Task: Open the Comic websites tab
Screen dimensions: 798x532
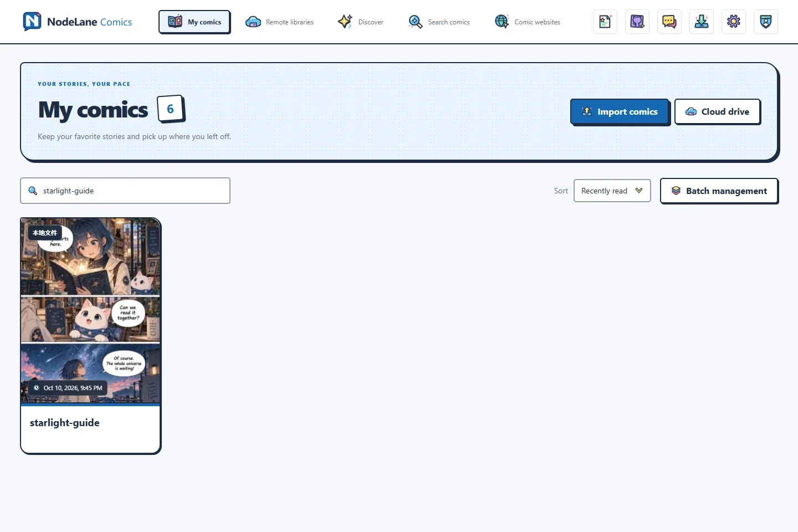Action: click(x=527, y=22)
